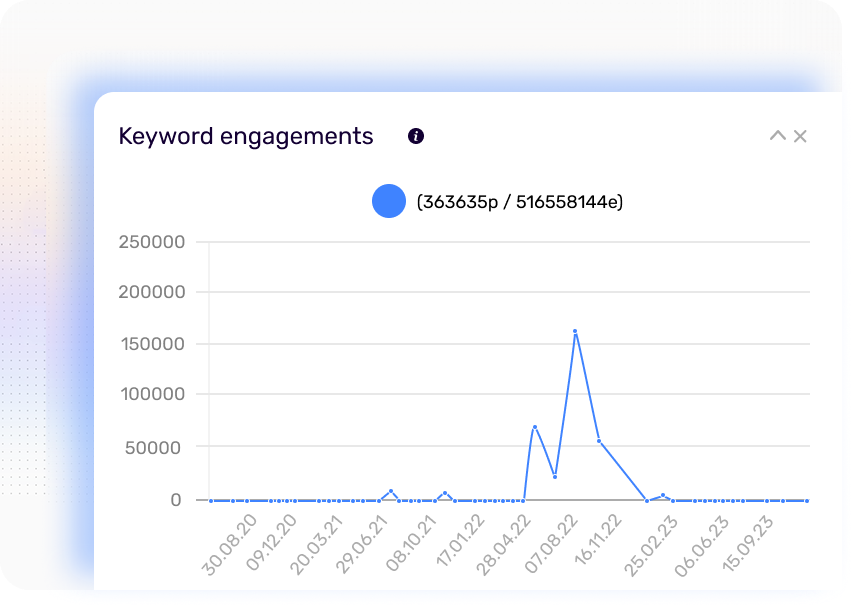Screen dimensions: 854x608
Task: Select the x-axis date 09.12.20
Action: tap(271, 543)
